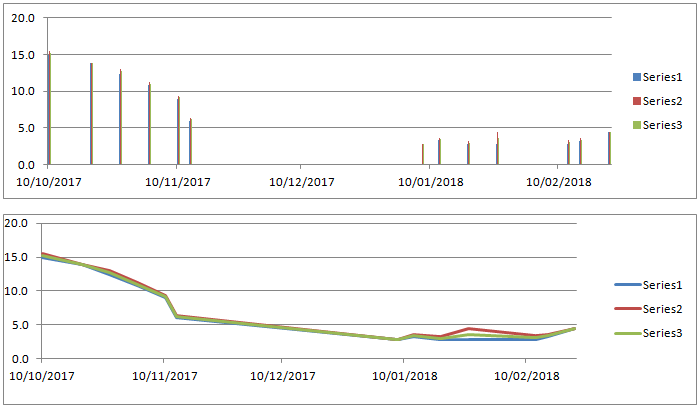
Task: Click the 15.0 y-axis label in the bottom chart
Action: pyautogui.click(x=17, y=257)
